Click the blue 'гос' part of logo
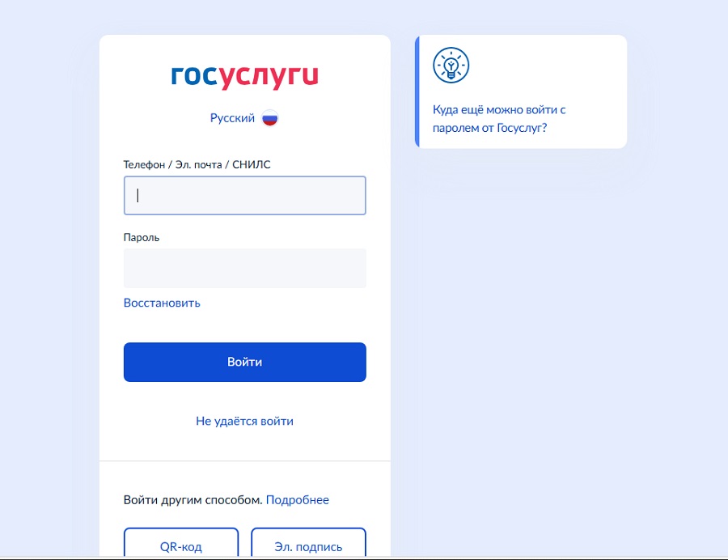Image resolution: width=728 pixels, height=560 pixels. coord(194,76)
